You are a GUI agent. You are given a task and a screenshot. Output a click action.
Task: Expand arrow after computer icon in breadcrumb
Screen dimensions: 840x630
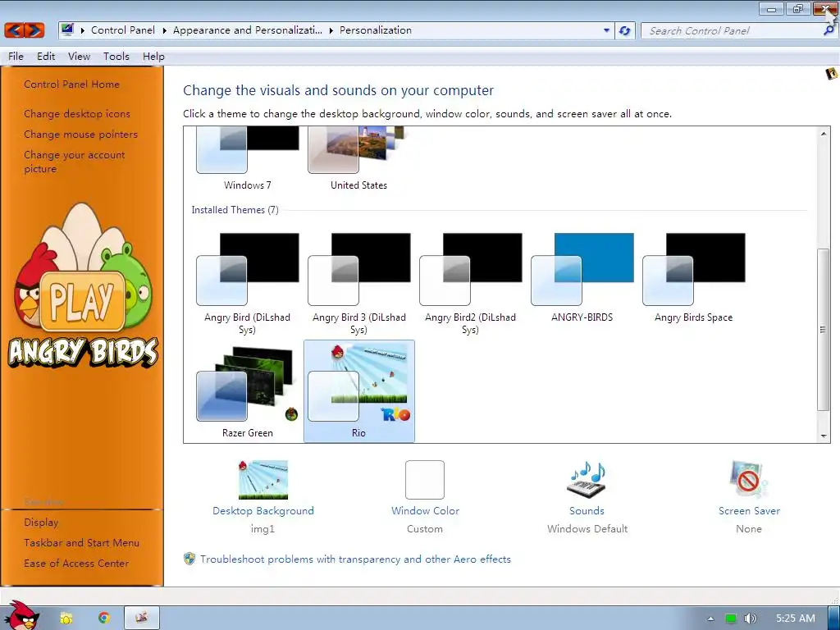tap(83, 30)
